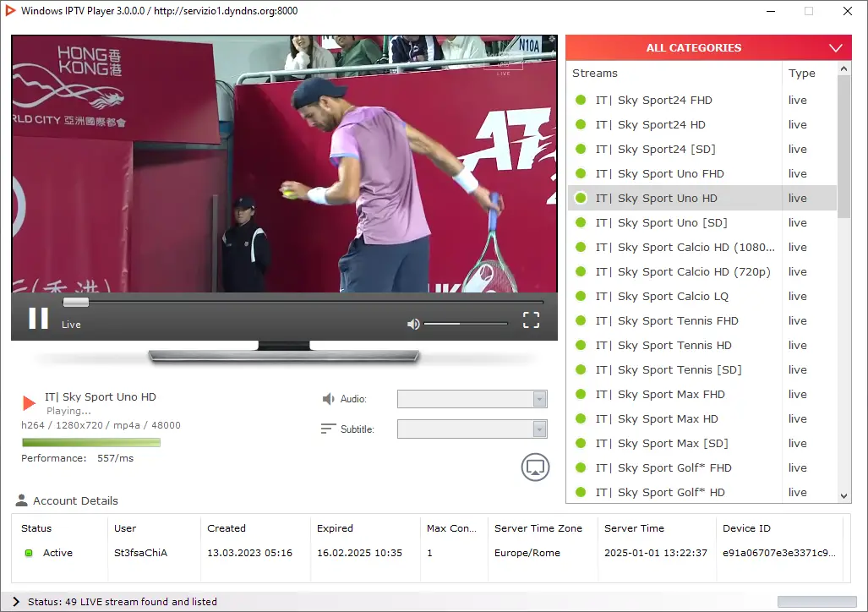Screen dimensions: 868x612
Task: Click the video seek bar handle
Action: tap(76, 302)
